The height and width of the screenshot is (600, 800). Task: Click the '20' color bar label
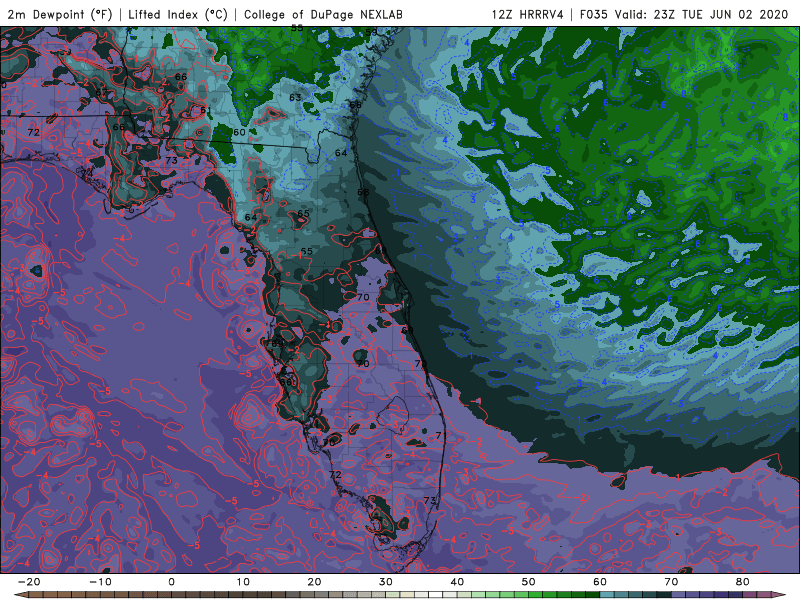pyautogui.click(x=314, y=582)
